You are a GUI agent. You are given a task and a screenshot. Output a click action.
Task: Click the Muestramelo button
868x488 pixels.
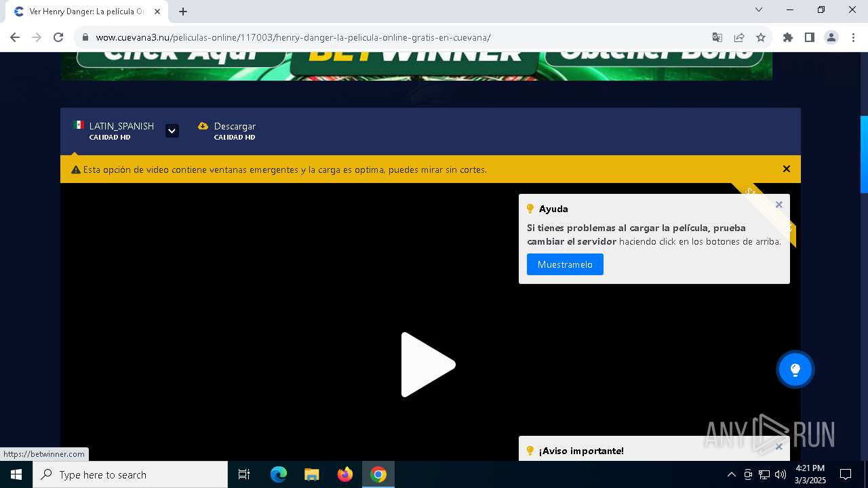click(565, 264)
